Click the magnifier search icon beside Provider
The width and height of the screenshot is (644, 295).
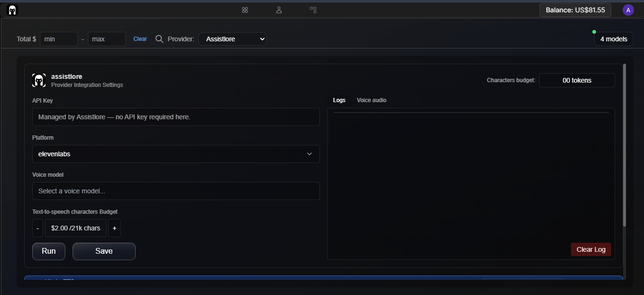159,39
